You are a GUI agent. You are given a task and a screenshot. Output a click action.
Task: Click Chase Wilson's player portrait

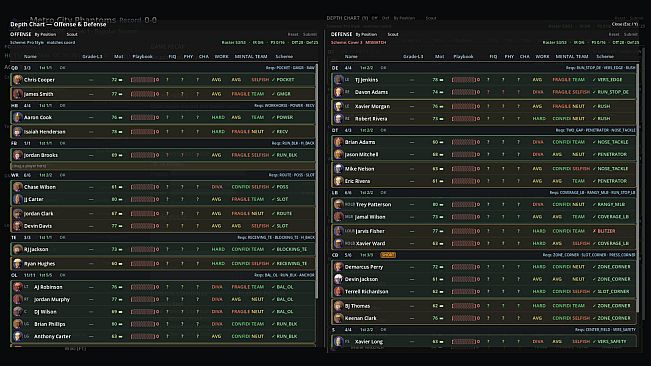click(x=17, y=187)
